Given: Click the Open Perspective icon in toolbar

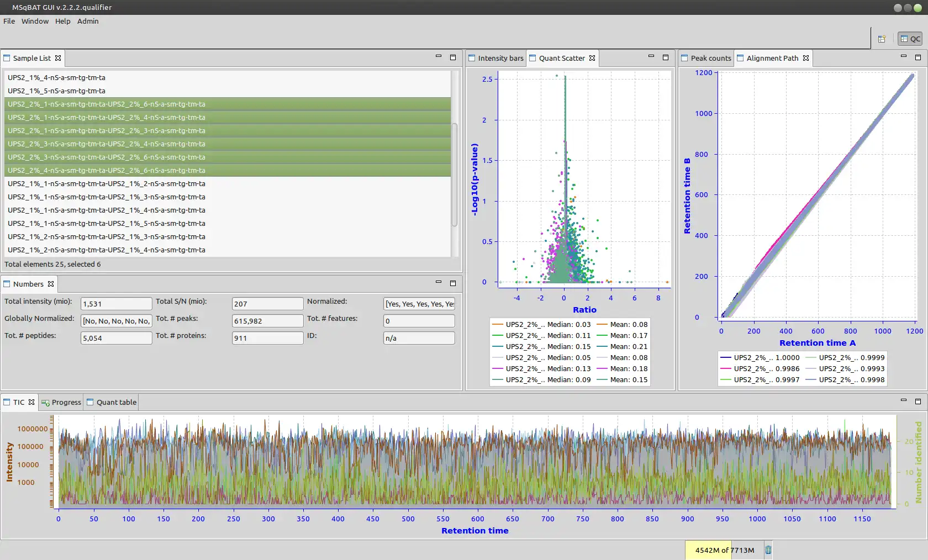Looking at the screenshot, I should click(x=882, y=39).
